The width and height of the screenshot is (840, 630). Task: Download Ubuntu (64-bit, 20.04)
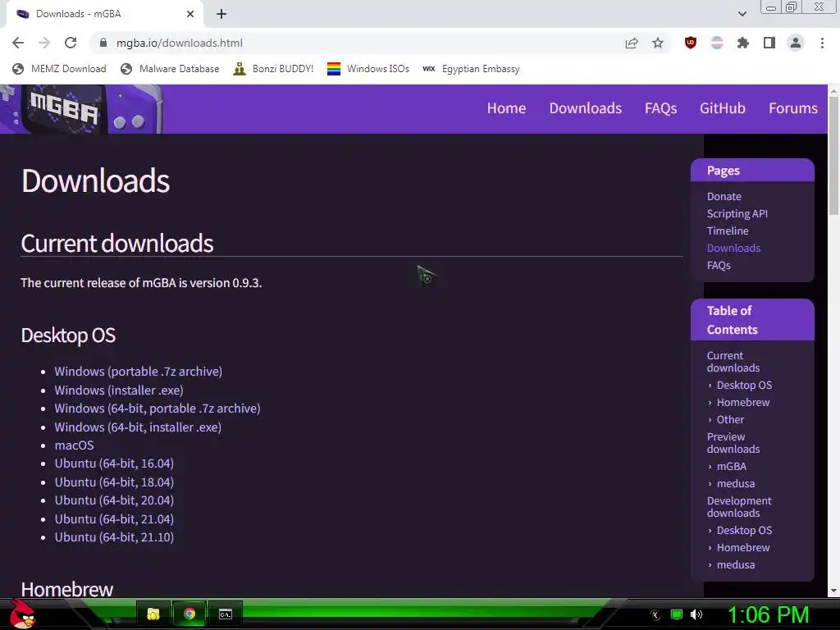pyautogui.click(x=114, y=500)
